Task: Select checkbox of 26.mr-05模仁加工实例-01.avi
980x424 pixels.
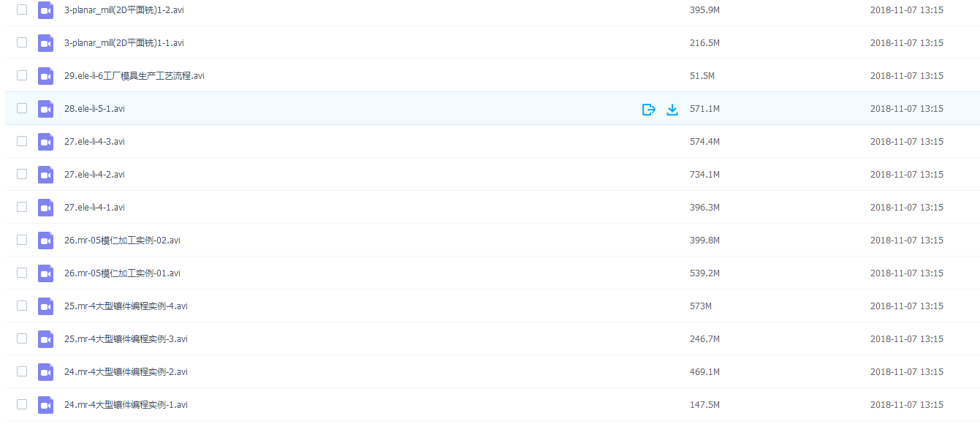Action: coord(22,273)
